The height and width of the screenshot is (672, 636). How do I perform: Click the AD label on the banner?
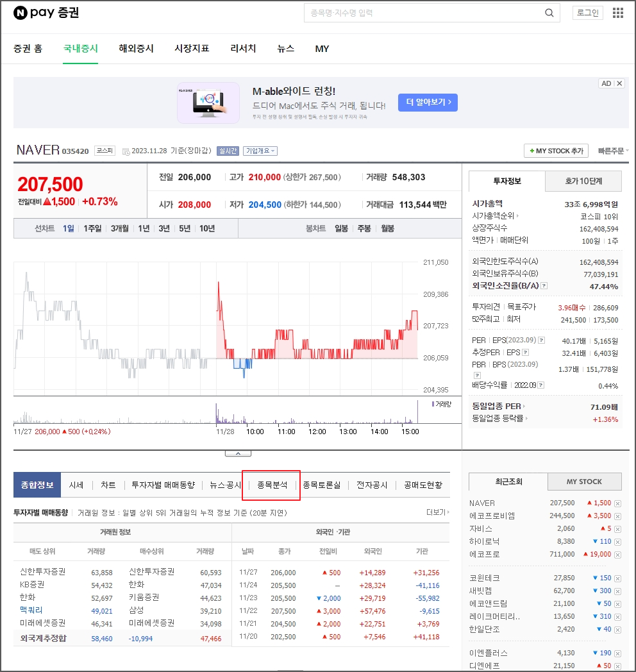606,83
